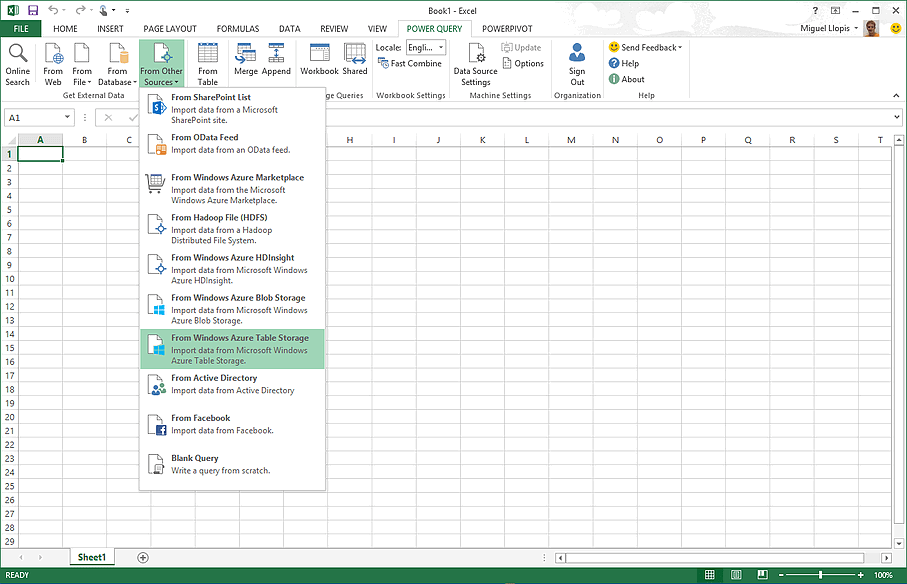Screen dimensions: 907x584
Task: Open About Power Query
Action: (x=626, y=79)
